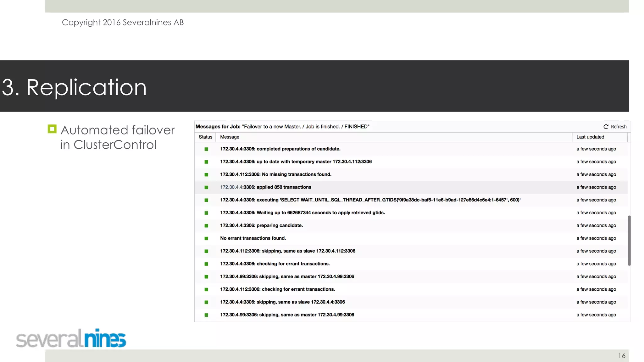Screen dimensions: 644x362
Task: Select the WAIT_UNTIL_SQL_THREAD_AFTER_GTIDS message
Action: point(370,200)
